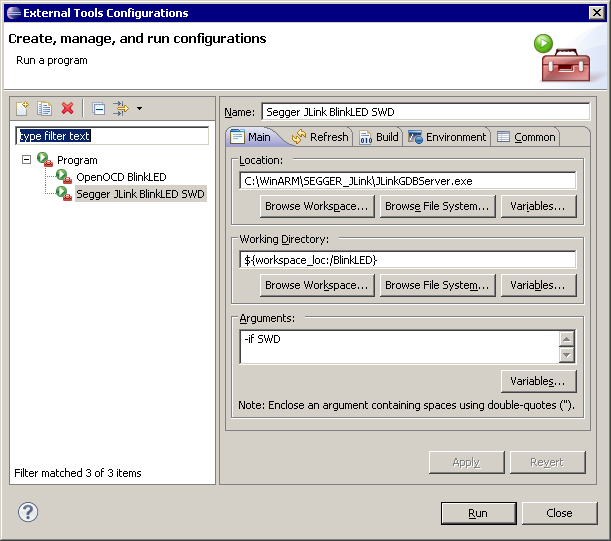Duplicate the selected launch configuration
Viewport: 611px width, 541px height.
coord(44,108)
